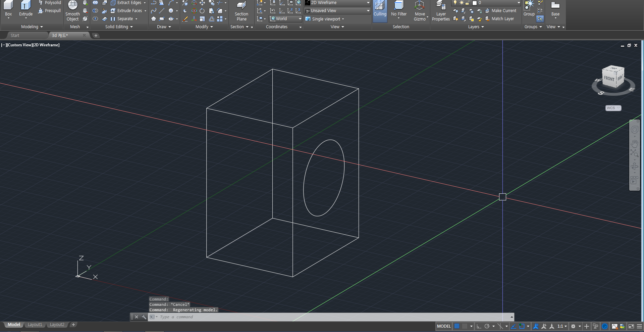The width and height of the screenshot is (644, 332).
Task: Toggle annotation visibility icon in status bar
Action: click(536, 326)
